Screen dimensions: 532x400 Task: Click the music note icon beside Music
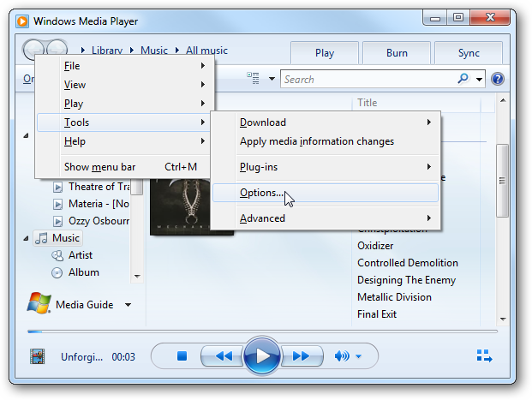pos(41,238)
